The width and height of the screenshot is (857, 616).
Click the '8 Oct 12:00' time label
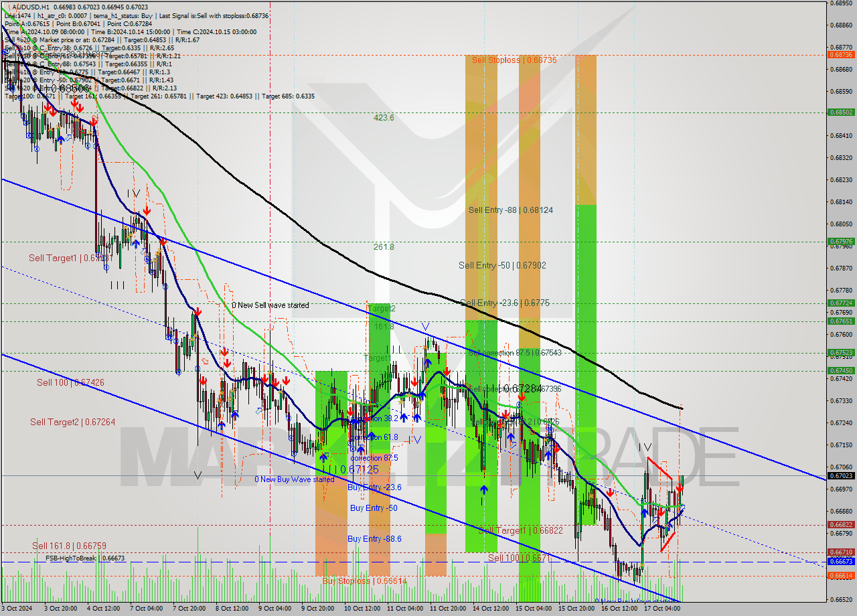pos(232,609)
